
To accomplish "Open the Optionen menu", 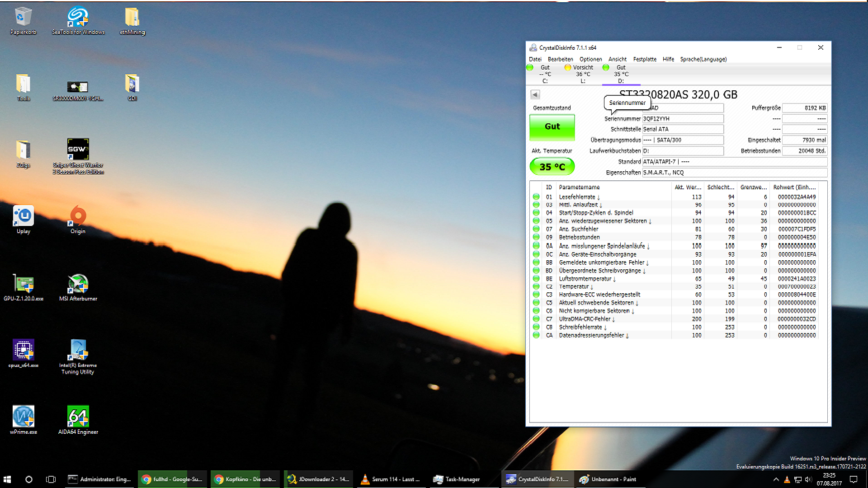I will click(590, 59).
